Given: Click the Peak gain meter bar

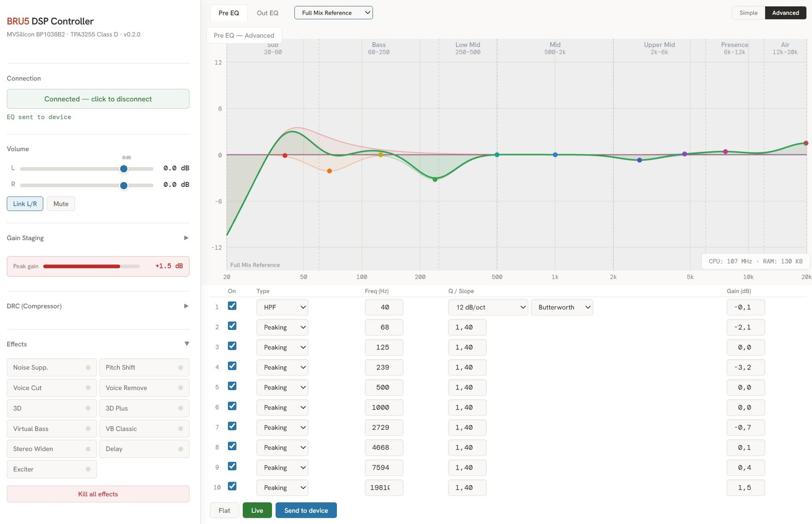Looking at the screenshot, I should [91, 266].
